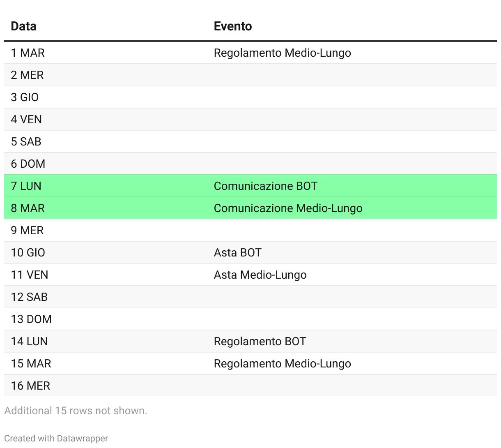Viewport: 501px width, 448px height.
Task: Click Regolamento Medio-Lungo on 1 MAR
Action: click(x=282, y=53)
